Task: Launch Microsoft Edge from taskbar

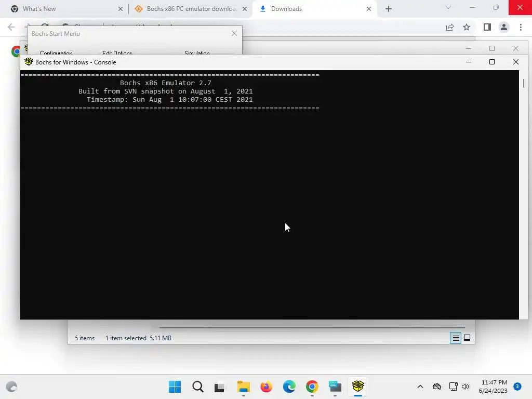Action: [x=289, y=387]
